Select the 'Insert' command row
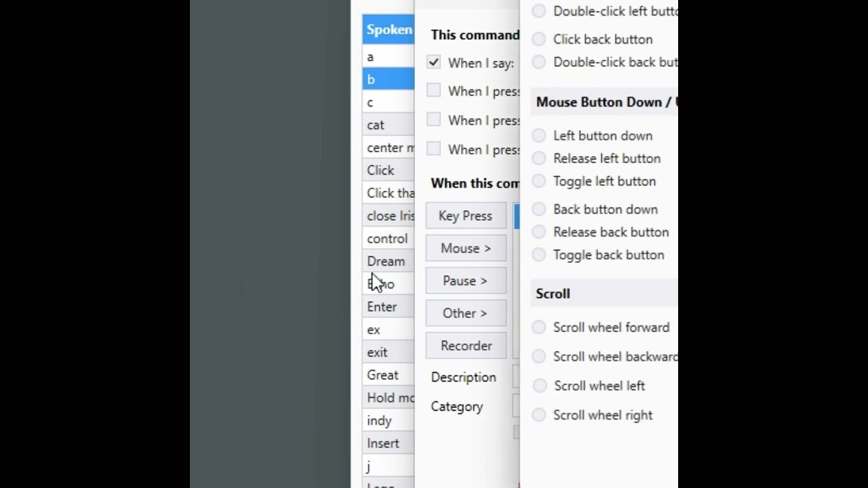This screenshot has width=868, height=488. tap(389, 443)
